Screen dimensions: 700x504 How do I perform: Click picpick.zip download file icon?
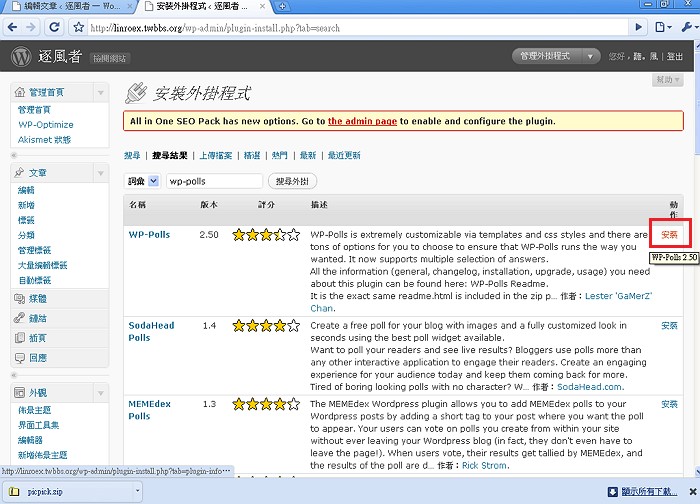point(14,492)
